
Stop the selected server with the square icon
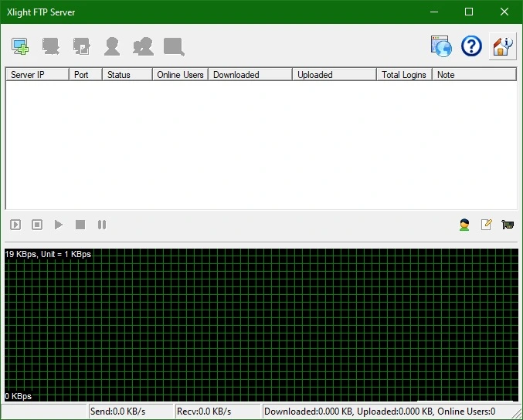tap(80, 225)
